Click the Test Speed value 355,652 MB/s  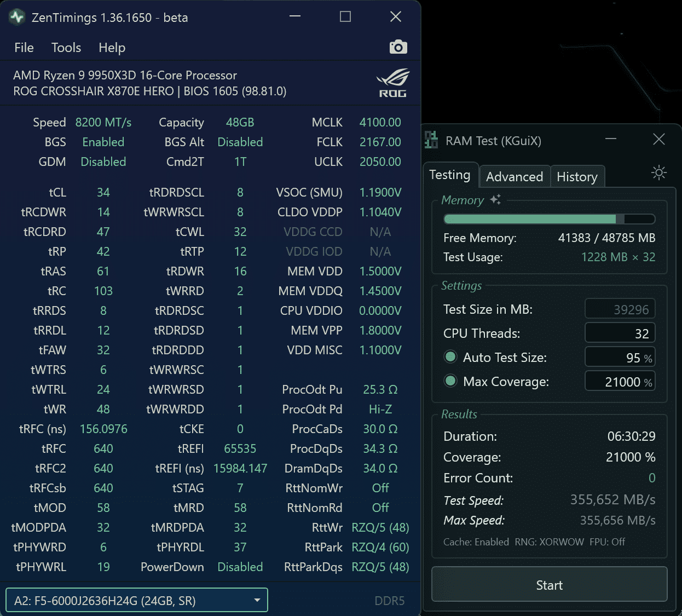pyautogui.click(x=612, y=500)
